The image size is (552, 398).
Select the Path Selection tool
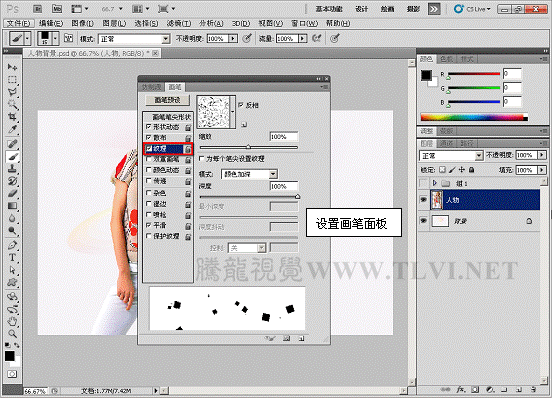pyautogui.click(x=12, y=270)
